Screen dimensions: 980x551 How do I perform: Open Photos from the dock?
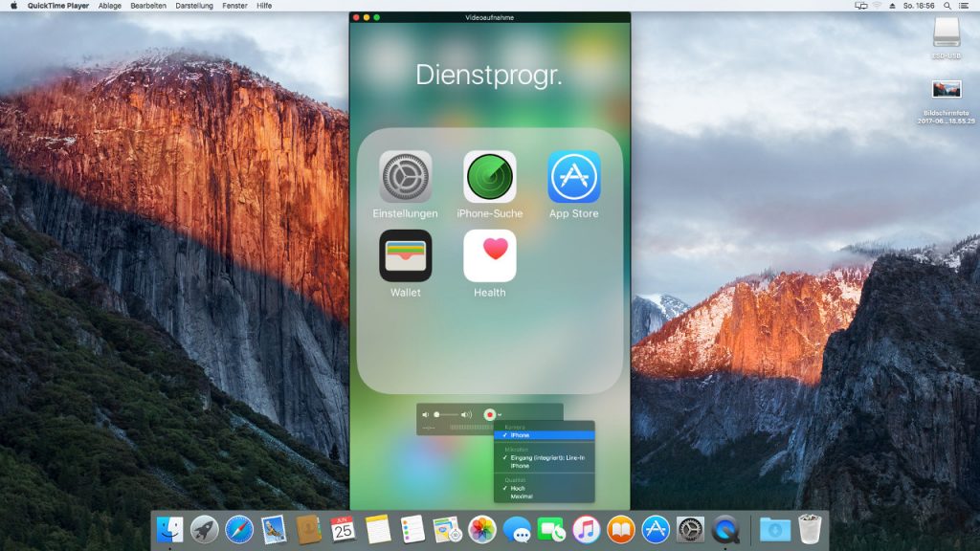pyautogui.click(x=482, y=530)
